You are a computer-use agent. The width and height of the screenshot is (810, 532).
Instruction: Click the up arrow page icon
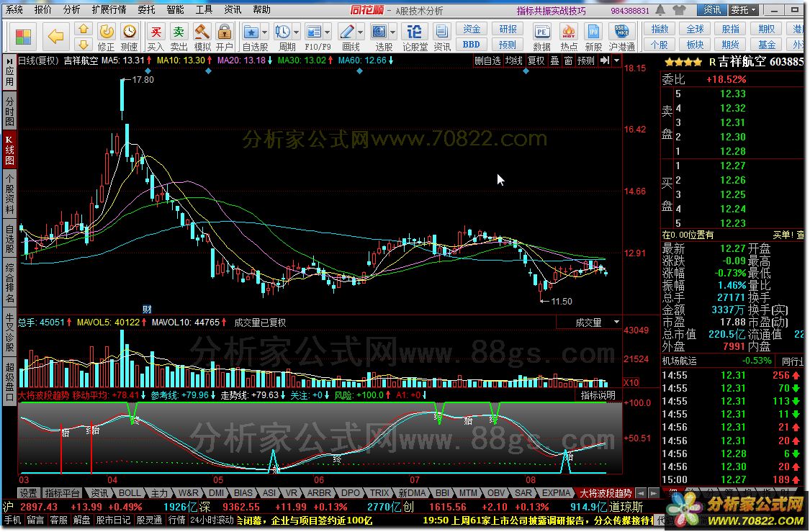(x=84, y=29)
